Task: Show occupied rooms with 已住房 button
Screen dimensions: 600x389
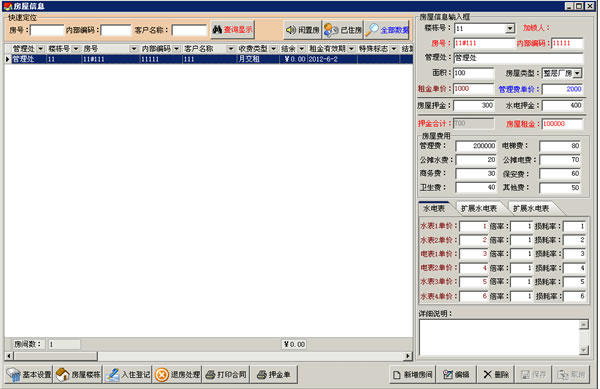Action: click(x=343, y=30)
